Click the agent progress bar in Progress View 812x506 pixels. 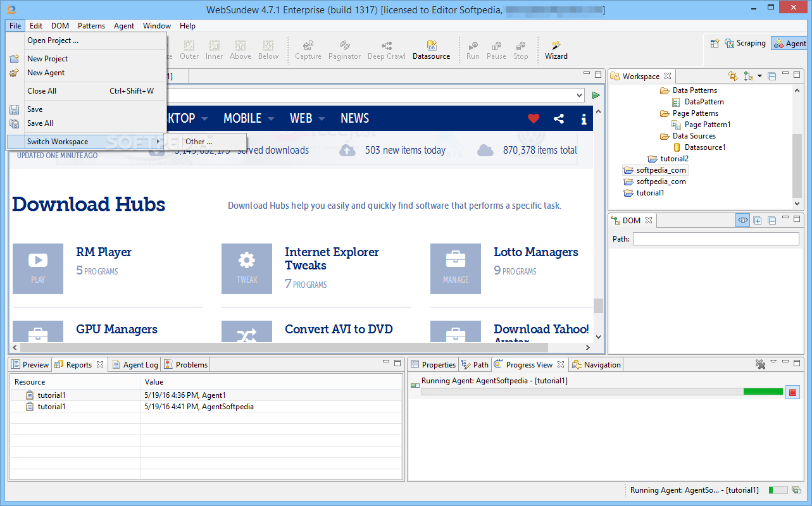[x=602, y=392]
